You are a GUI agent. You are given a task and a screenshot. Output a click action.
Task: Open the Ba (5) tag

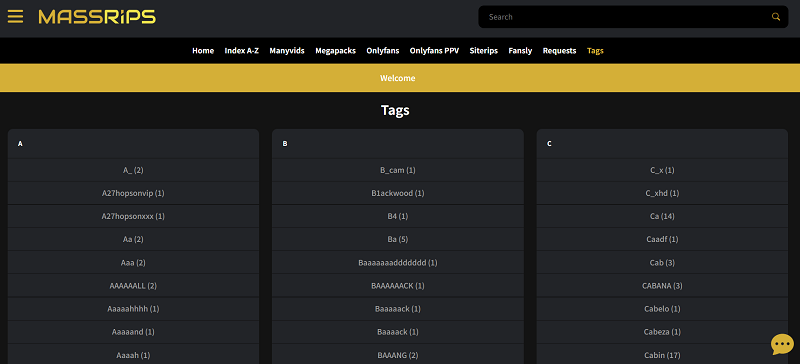(x=397, y=239)
